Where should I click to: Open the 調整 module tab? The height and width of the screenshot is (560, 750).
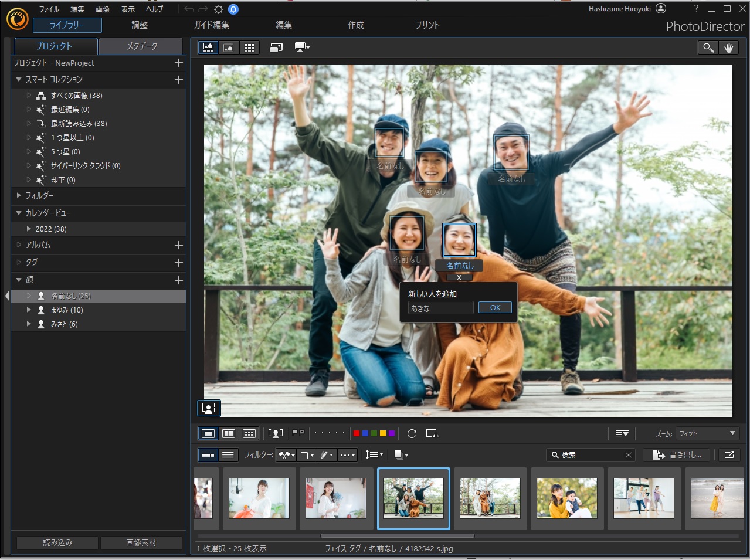coord(140,25)
